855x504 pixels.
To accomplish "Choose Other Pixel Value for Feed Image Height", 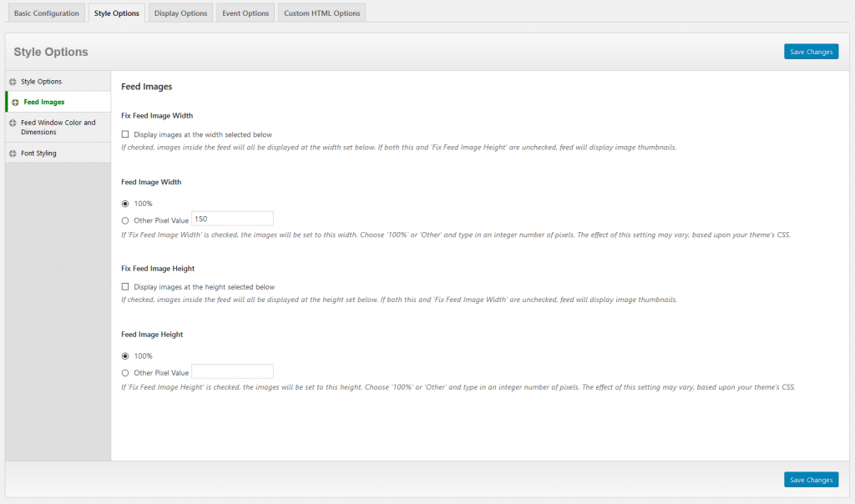I will 125,373.
